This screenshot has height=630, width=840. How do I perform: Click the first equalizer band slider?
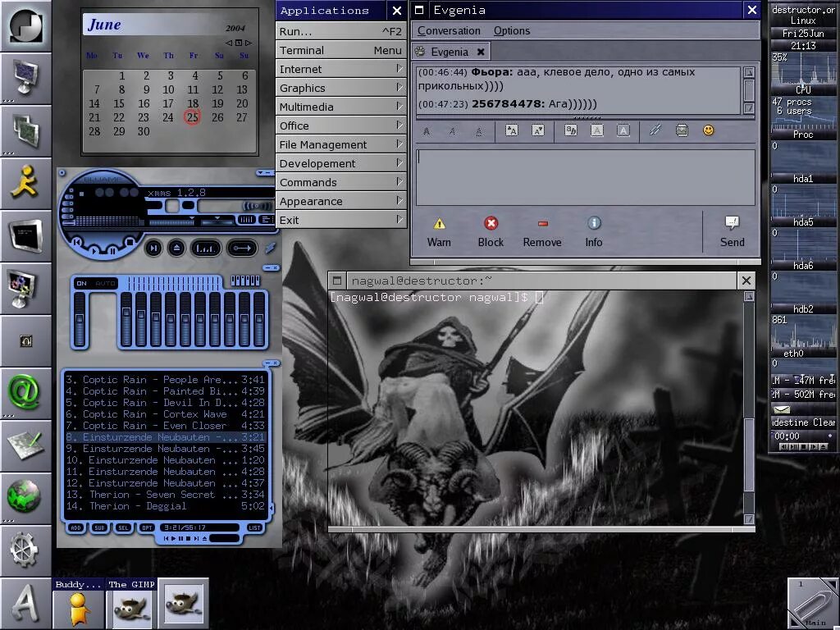click(126, 319)
